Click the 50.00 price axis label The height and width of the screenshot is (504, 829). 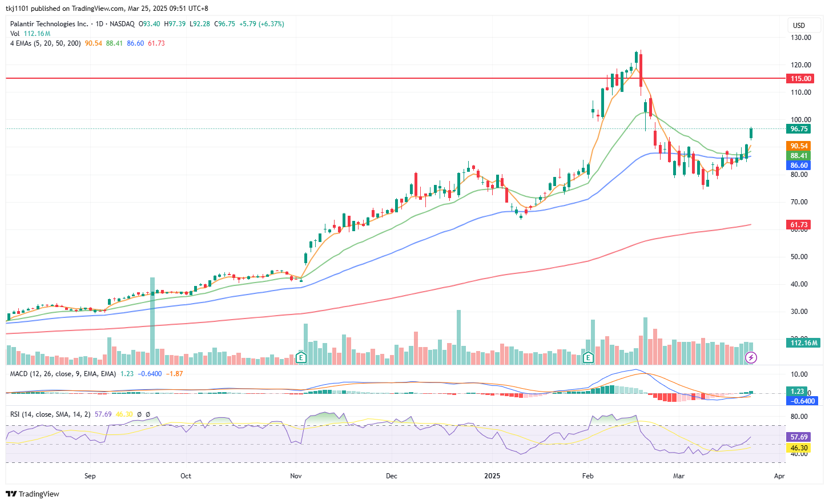(x=799, y=257)
